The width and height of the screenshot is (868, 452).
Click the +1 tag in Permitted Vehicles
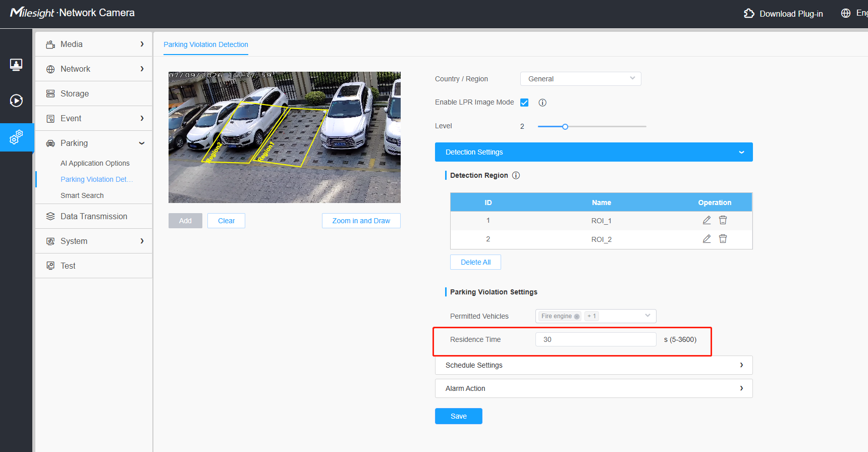click(591, 316)
